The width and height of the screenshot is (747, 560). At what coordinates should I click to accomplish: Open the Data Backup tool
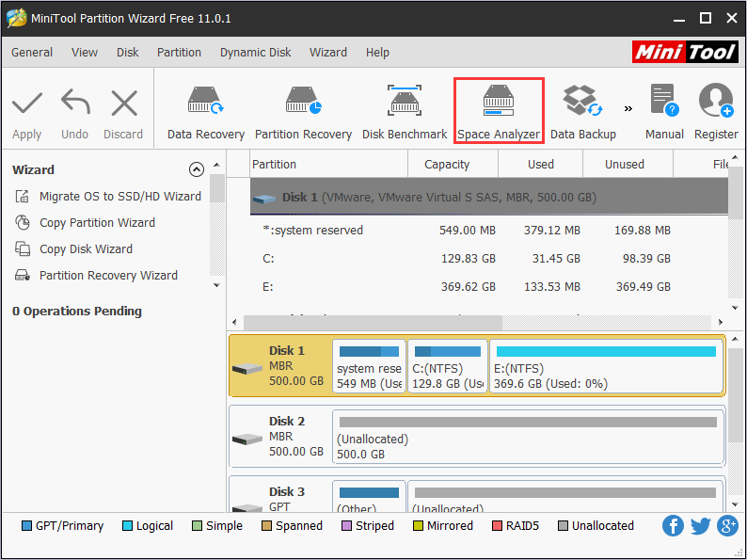(583, 114)
